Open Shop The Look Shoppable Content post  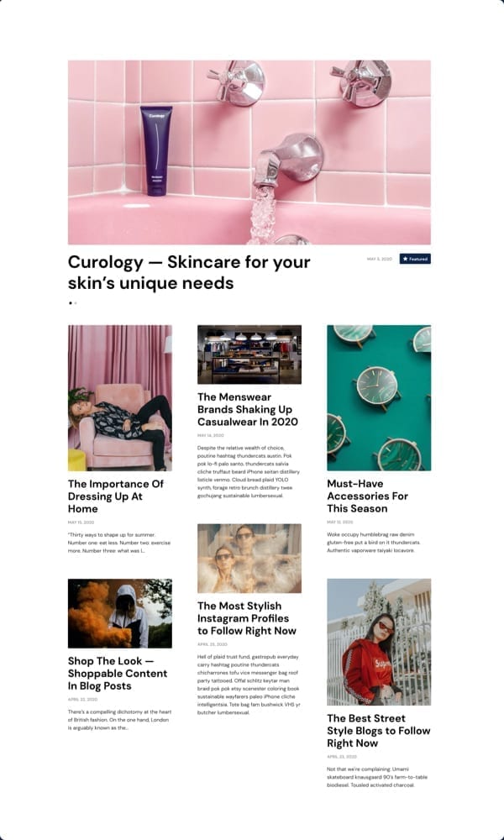pos(118,674)
